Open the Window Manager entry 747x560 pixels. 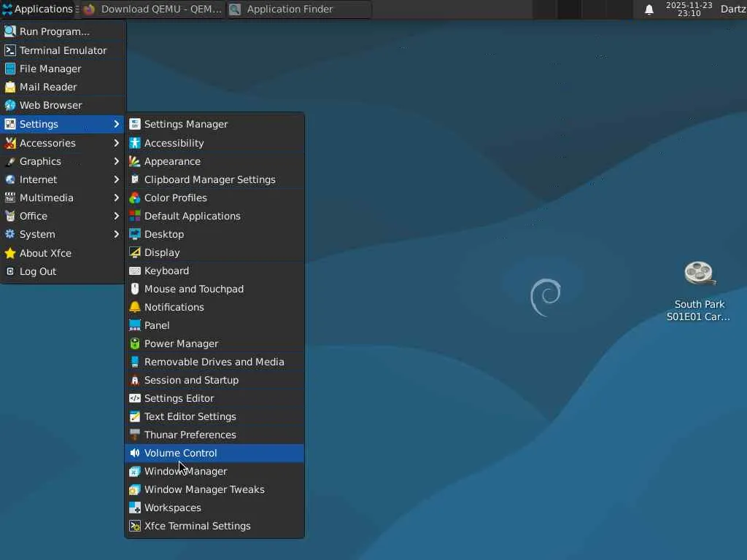pyautogui.click(x=214, y=471)
